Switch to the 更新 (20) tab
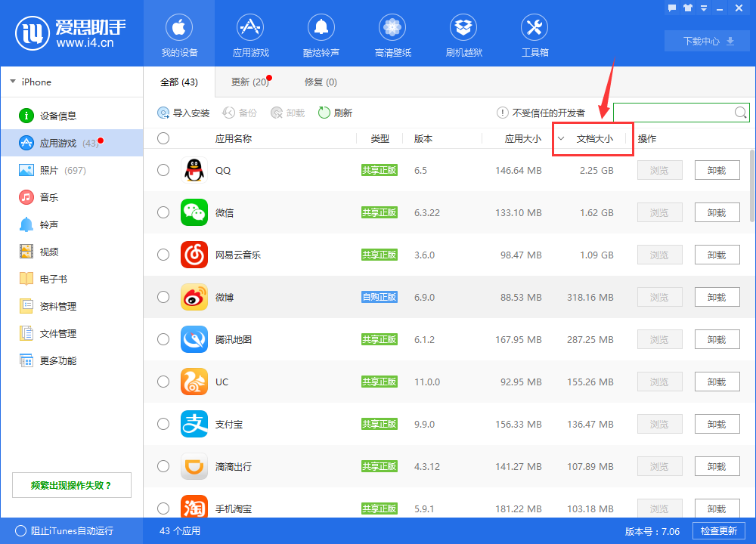The image size is (756, 544). coord(250,82)
